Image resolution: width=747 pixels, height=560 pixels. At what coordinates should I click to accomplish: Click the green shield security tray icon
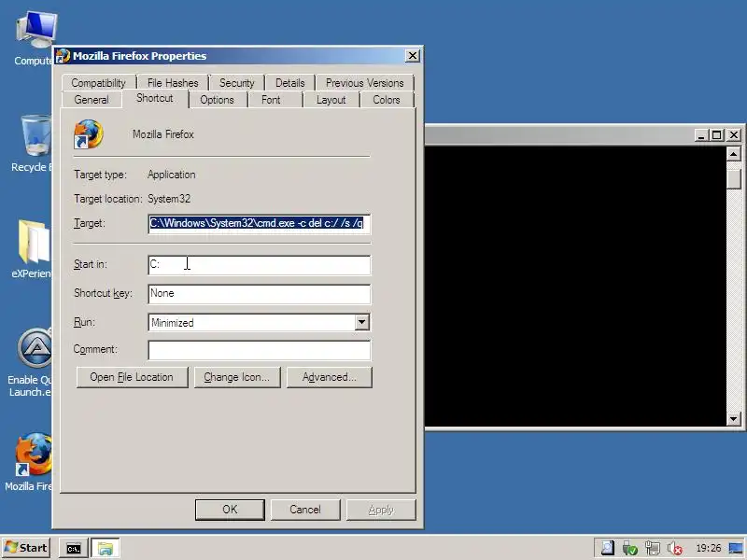click(x=629, y=549)
